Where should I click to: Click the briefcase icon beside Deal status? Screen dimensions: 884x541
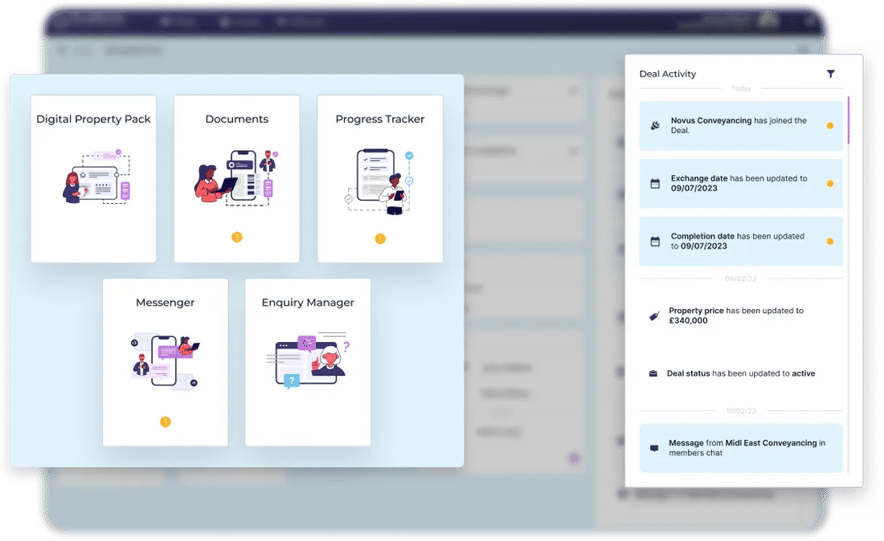653,374
